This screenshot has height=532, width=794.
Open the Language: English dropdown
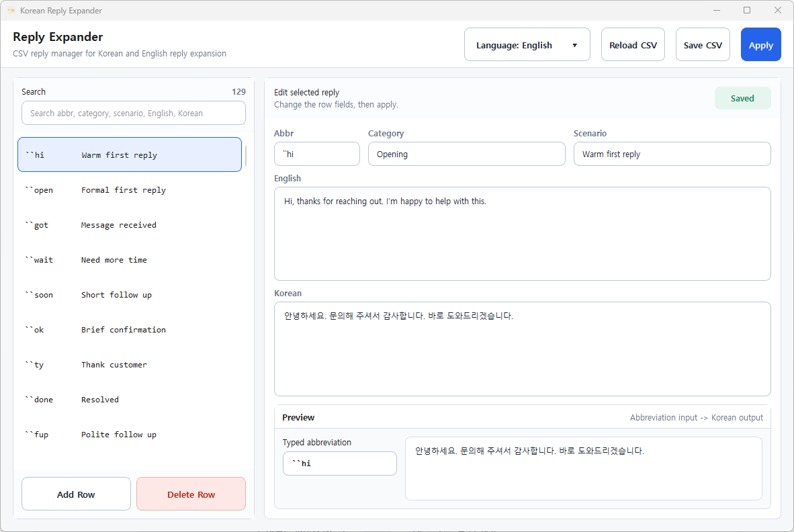tap(527, 44)
